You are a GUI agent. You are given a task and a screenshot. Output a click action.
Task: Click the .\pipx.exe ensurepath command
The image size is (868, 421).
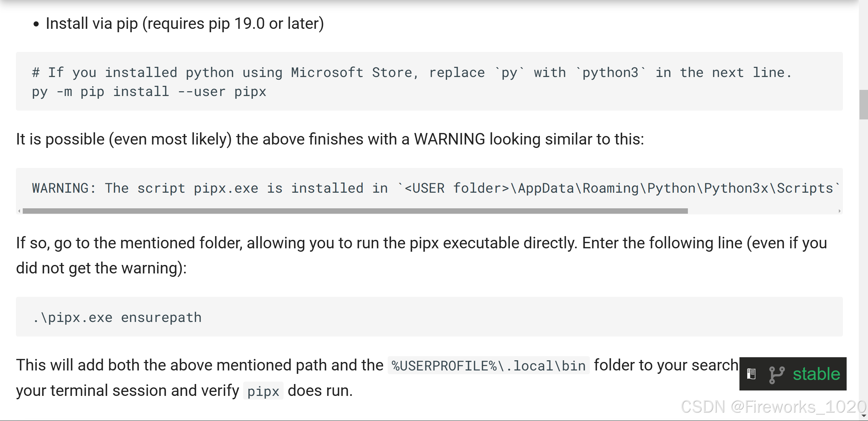pyautogui.click(x=117, y=318)
